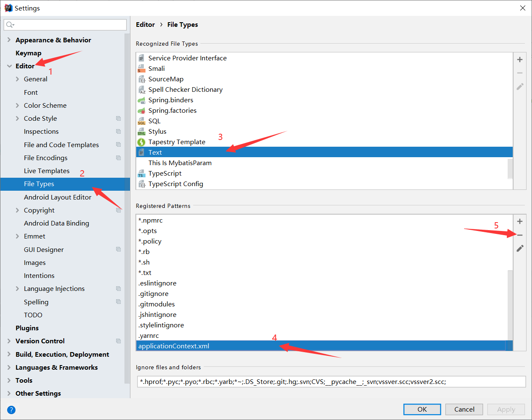This screenshot has height=420, width=532.
Task: Expand the Color Scheme node
Action: click(x=17, y=105)
